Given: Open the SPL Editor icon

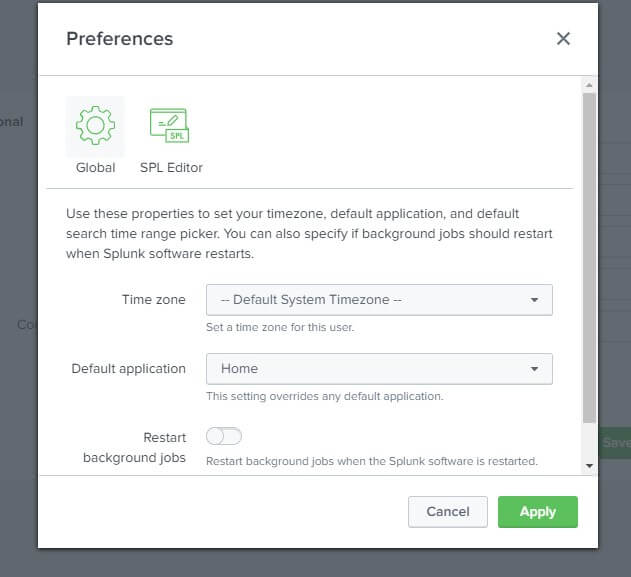Looking at the screenshot, I should pyautogui.click(x=169, y=126).
